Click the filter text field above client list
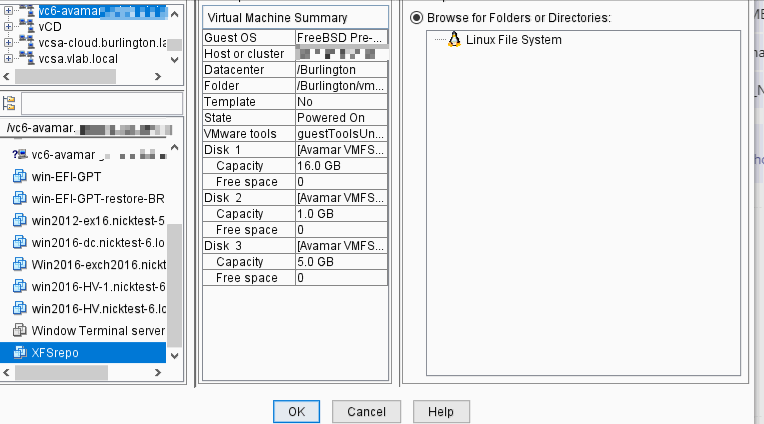 coord(102,103)
